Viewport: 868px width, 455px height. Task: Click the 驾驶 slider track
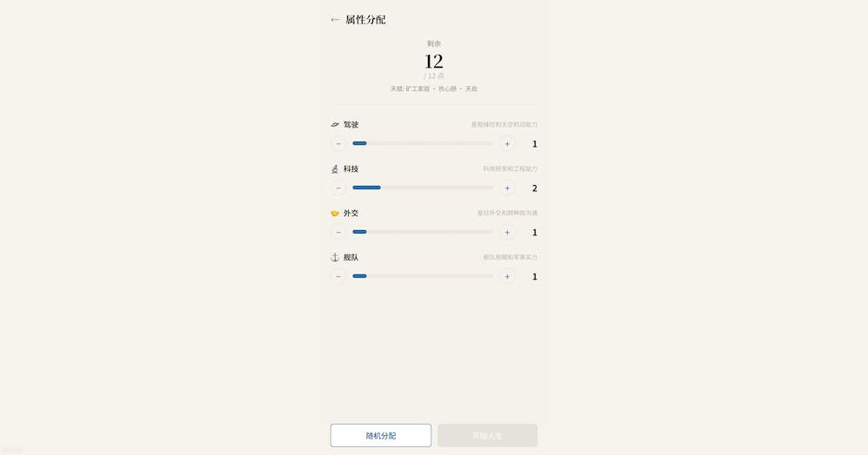point(423,144)
